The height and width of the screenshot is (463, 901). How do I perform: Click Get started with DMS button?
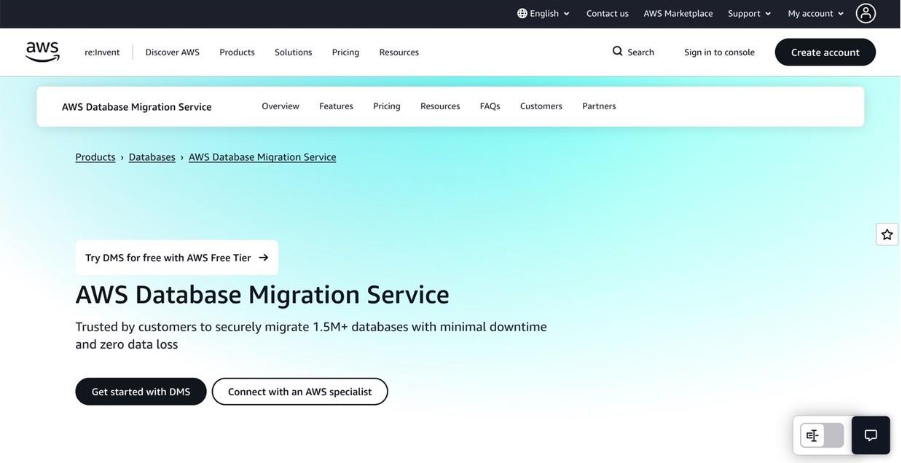[x=141, y=392]
